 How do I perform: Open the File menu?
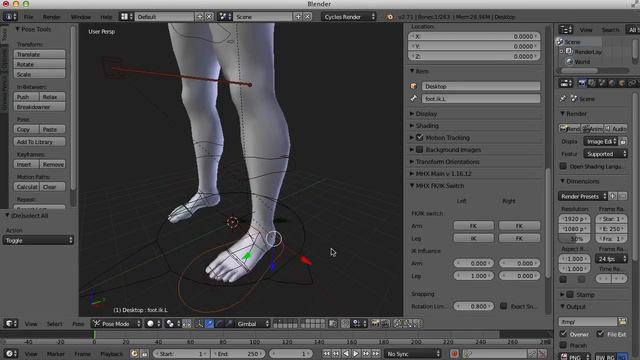coord(28,17)
